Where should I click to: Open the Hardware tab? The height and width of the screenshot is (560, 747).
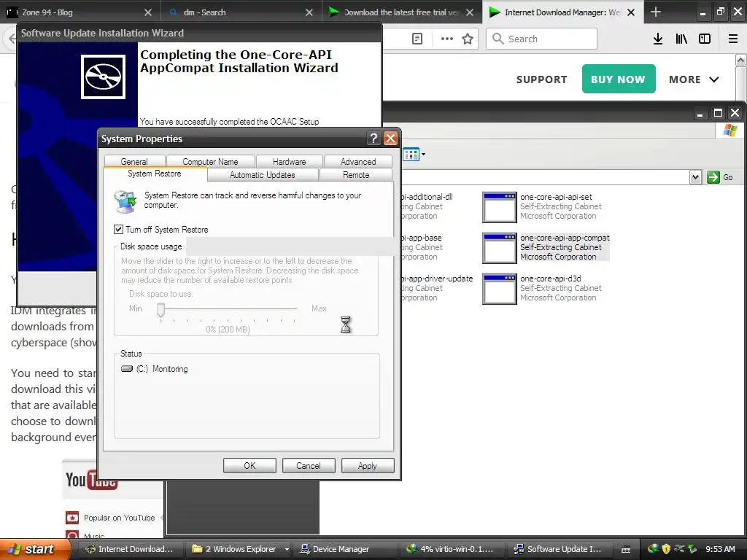coord(289,161)
